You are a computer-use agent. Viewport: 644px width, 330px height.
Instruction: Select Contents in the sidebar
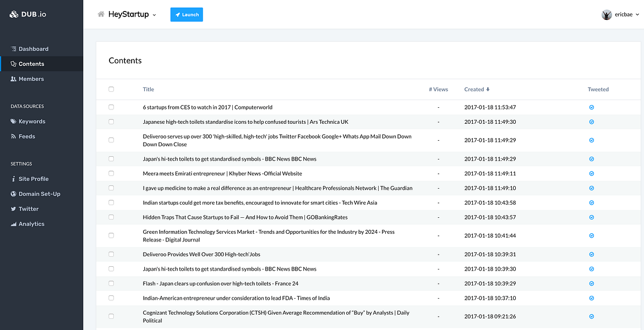click(x=41, y=64)
